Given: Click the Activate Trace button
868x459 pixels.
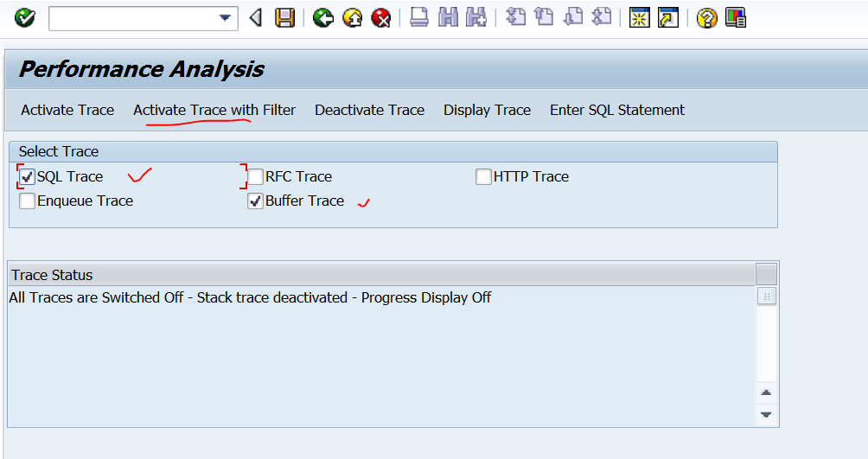Looking at the screenshot, I should pyautogui.click(x=67, y=110).
